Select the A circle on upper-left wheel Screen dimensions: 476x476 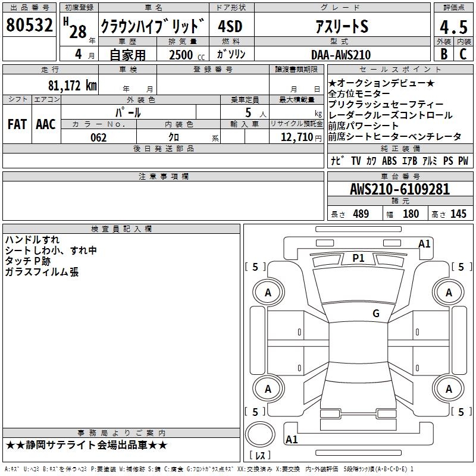coord(268,292)
